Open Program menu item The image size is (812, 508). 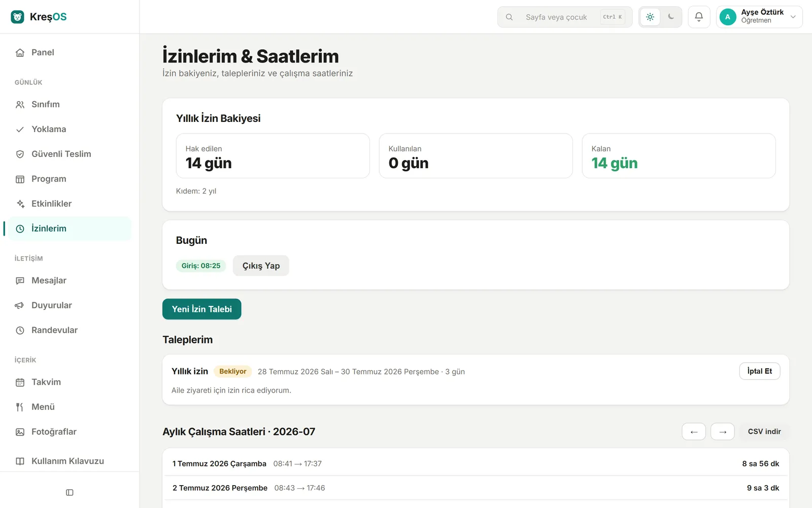click(70, 179)
